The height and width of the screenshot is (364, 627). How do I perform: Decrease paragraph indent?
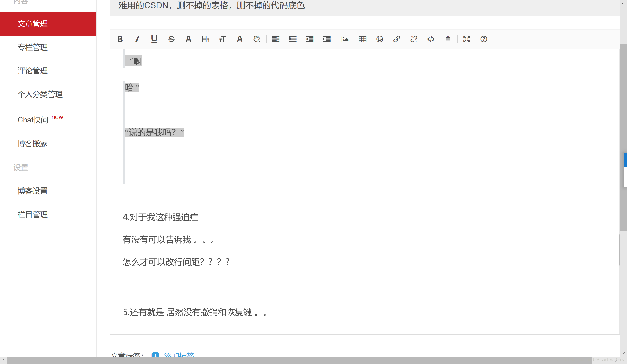click(x=310, y=39)
